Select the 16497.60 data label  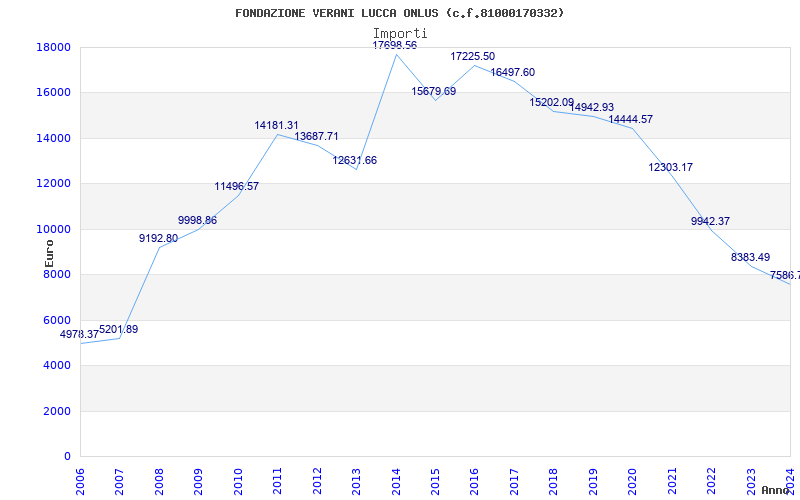512,72
